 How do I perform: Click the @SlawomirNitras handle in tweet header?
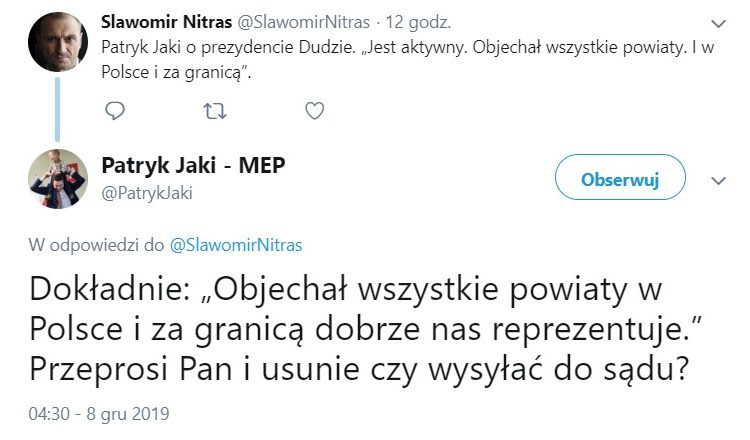click(290, 21)
